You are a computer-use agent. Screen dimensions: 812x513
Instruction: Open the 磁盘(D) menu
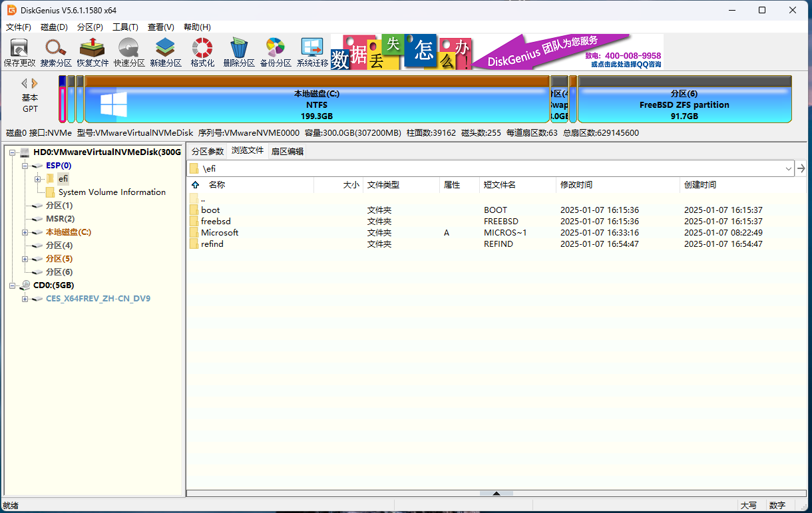click(54, 27)
